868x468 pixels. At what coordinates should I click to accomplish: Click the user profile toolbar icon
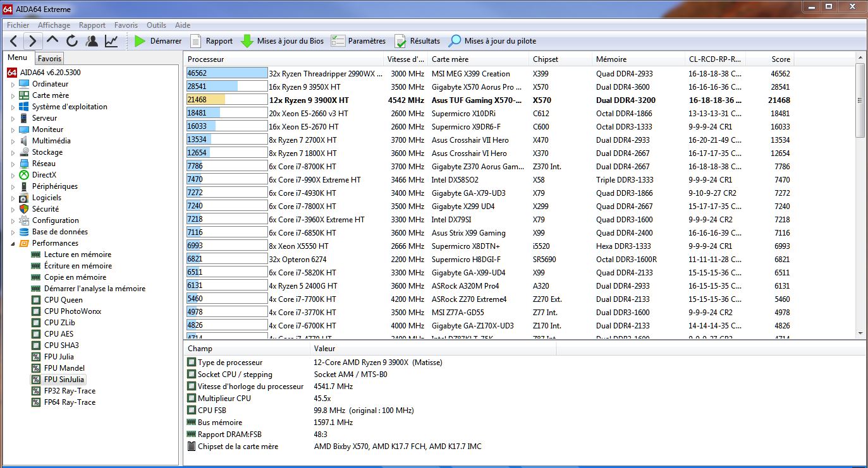(92, 41)
